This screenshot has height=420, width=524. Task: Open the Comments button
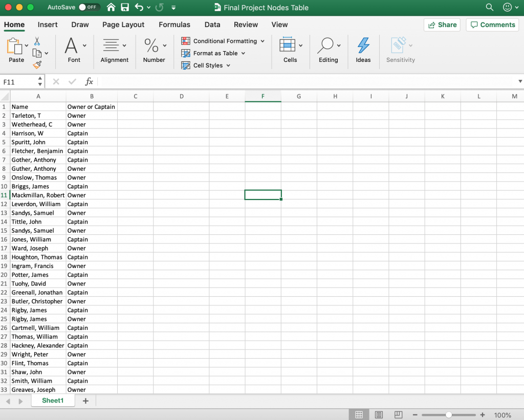(x=492, y=25)
